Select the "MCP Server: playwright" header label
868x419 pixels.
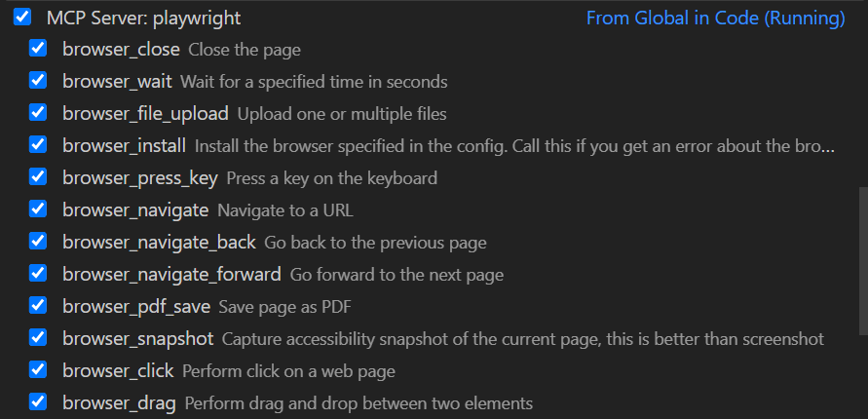(143, 18)
